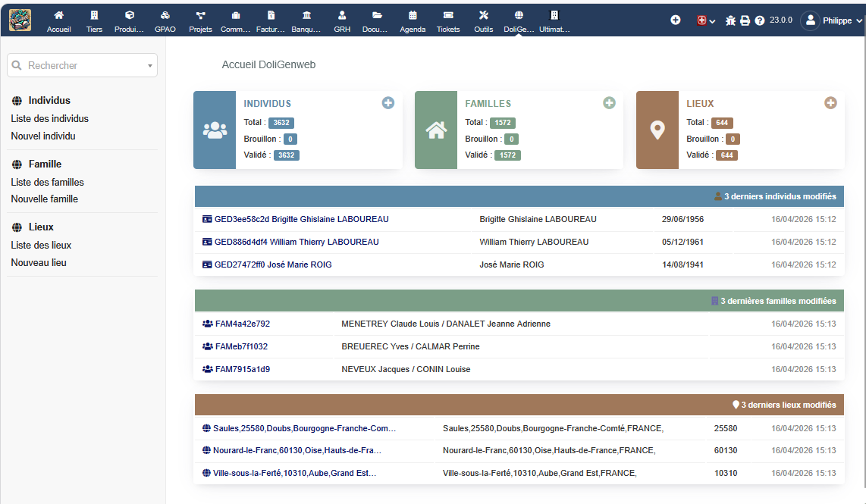The height and width of the screenshot is (504, 866).
Task: Open the Banque module in top bar
Action: click(306, 20)
